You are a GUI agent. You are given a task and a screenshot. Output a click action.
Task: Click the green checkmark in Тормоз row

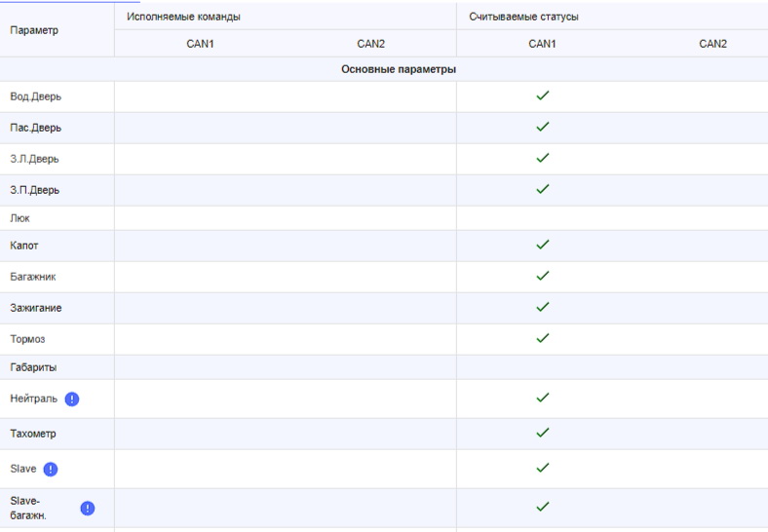click(543, 338)
